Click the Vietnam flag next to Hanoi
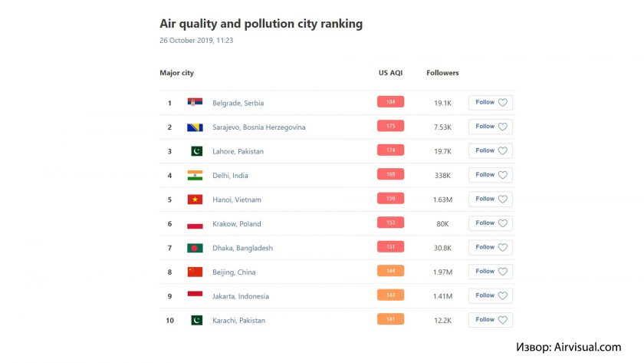This screenshot has height=363, width=644. click(x=195, y=200)
